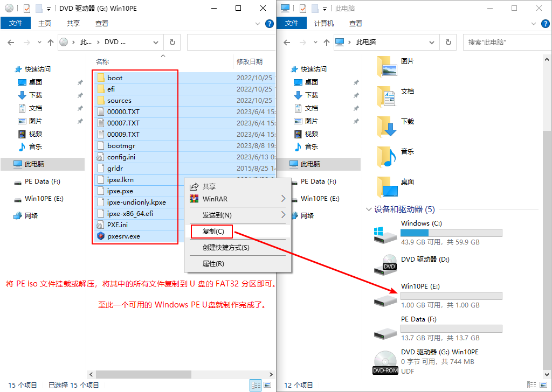
Task: Open Windows (C:) drive in This PC
Action: point(438,233)
